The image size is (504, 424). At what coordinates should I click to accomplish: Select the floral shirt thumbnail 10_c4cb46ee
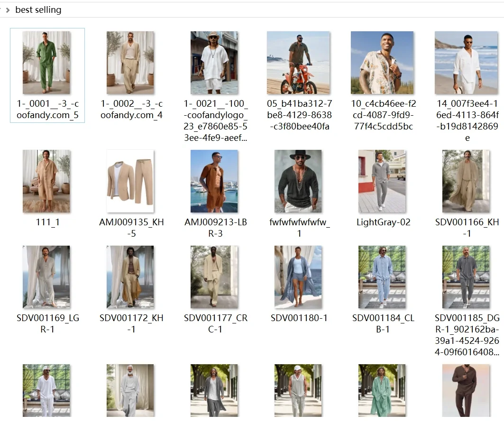[x=382, y=63]
